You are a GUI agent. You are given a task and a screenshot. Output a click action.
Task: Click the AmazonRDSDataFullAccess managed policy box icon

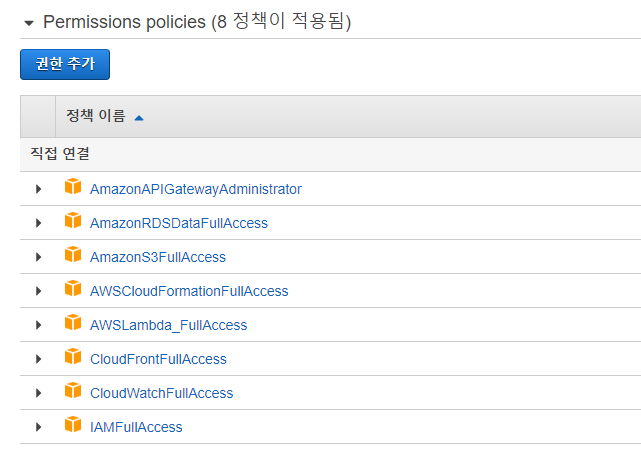(73, 220)
